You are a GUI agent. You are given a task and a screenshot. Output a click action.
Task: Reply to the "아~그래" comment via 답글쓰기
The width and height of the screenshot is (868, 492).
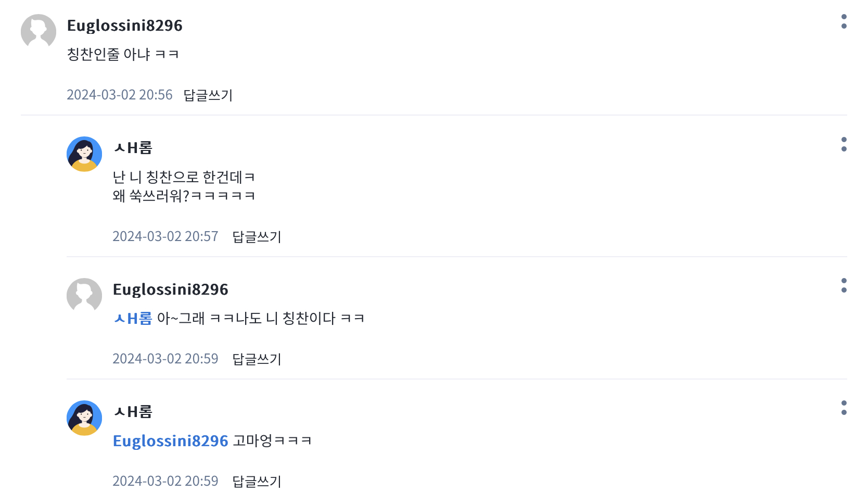257,359
